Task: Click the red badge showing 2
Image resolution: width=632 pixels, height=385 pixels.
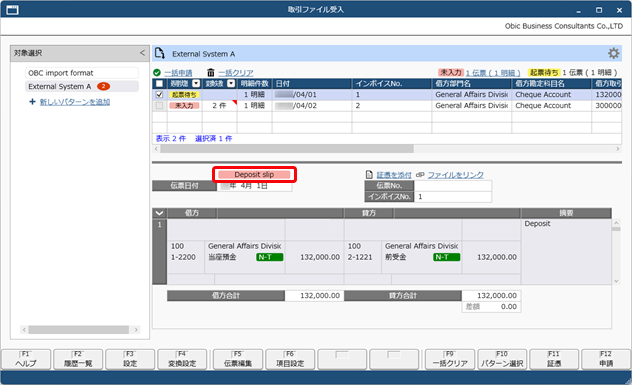Action: 104,86
